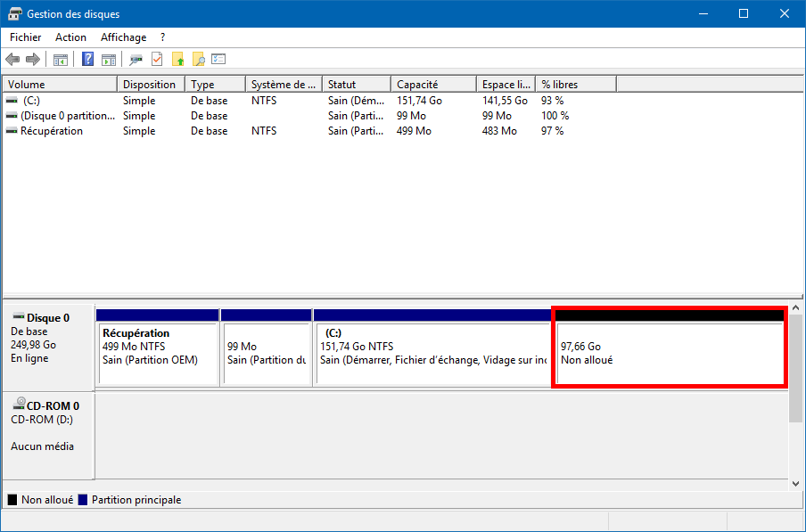Open the Fichier menu
This screenshot has width=806, height=532.
(25, 37)
